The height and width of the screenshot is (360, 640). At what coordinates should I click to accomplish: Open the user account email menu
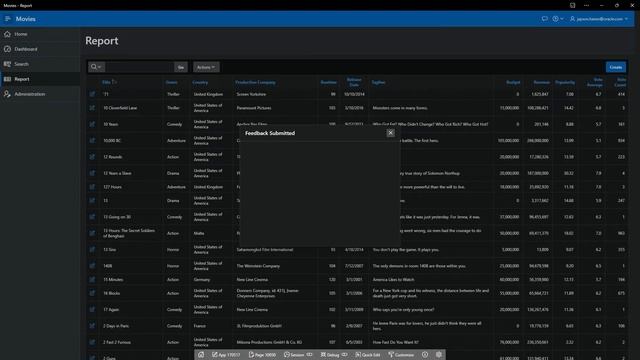(599, 19)
